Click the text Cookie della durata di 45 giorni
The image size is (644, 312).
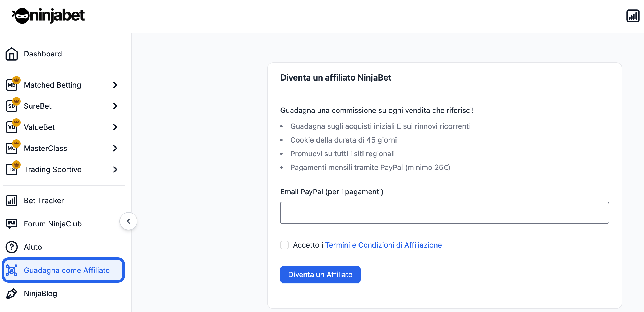[x=343, y=140]
